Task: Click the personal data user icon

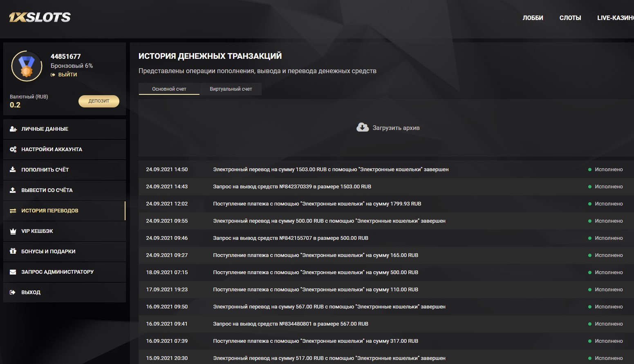Action: coord(13,129)
